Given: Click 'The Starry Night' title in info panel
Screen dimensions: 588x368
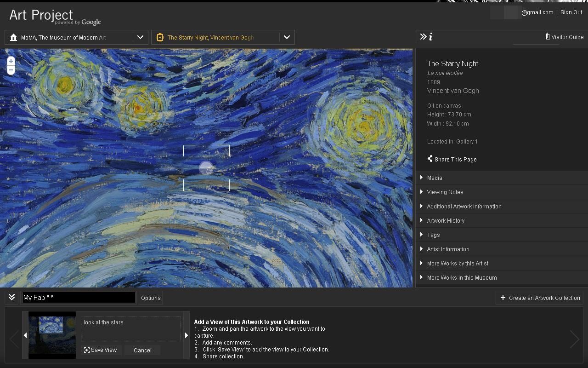Looking at the screenshot, I should (x=452, y=63).
